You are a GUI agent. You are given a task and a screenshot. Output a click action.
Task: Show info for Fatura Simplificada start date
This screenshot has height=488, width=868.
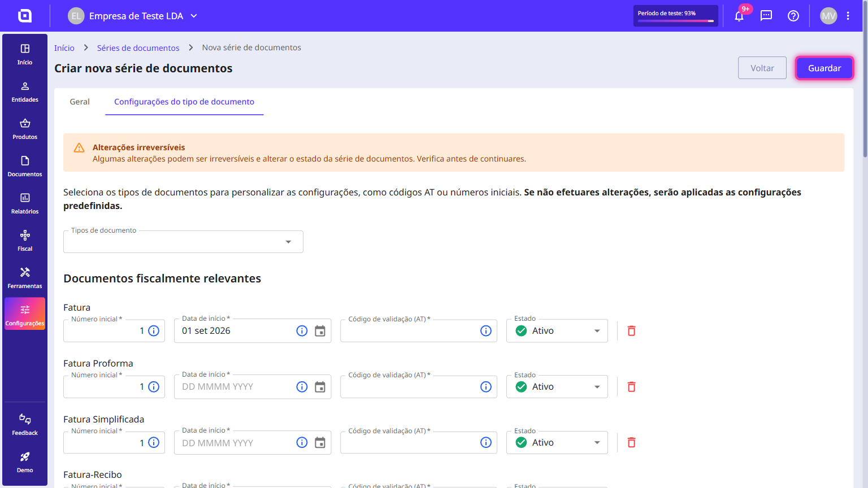pos(302,443)
